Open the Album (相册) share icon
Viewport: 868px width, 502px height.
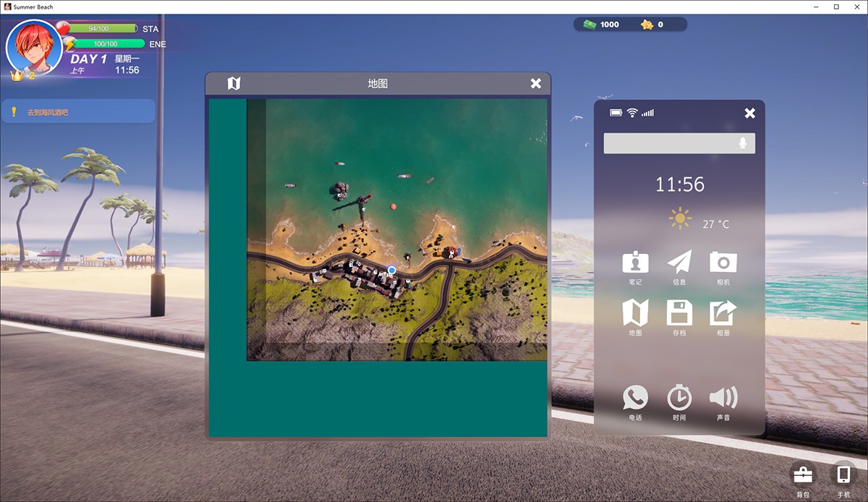point(723,313)
